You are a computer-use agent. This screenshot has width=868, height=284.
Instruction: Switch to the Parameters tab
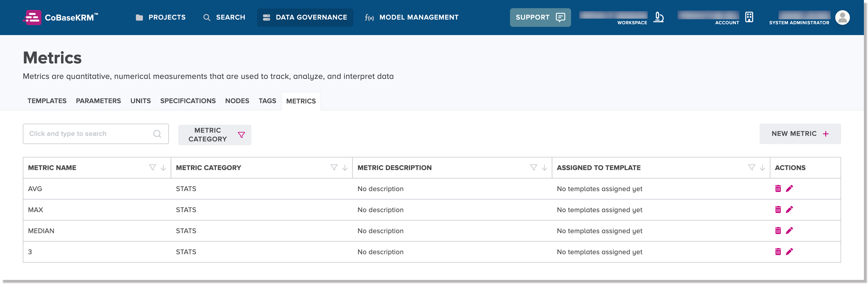[x=98, y=101]
